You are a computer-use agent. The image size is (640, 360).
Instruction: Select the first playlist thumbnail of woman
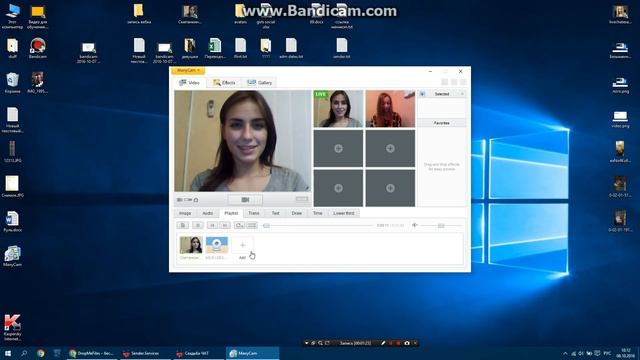(191, 245)
